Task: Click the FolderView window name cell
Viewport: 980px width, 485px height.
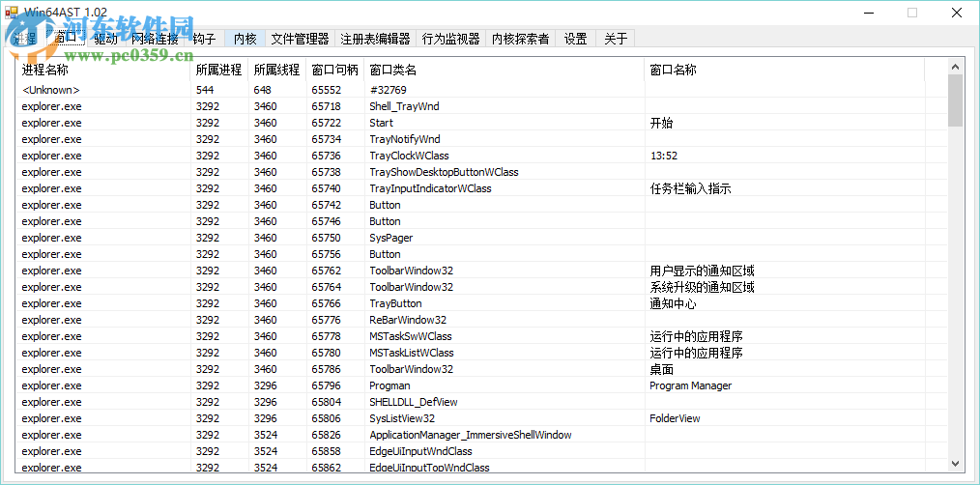Action: pos(675,418)
